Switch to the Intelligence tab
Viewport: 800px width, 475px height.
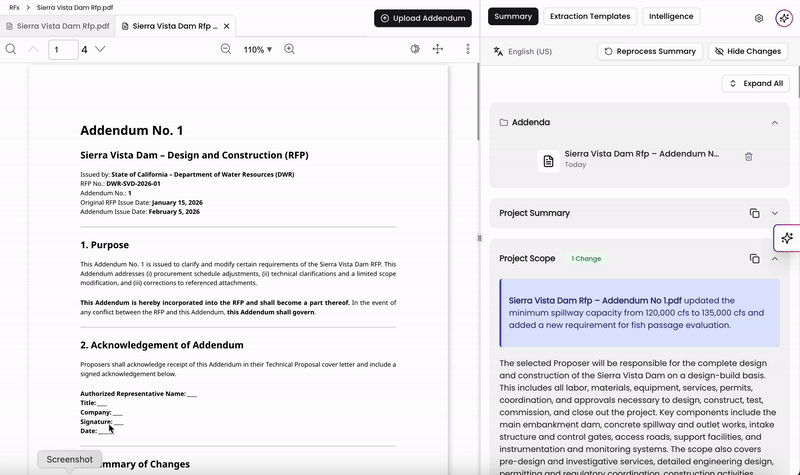pyautogui.click(x=671, y=16)
